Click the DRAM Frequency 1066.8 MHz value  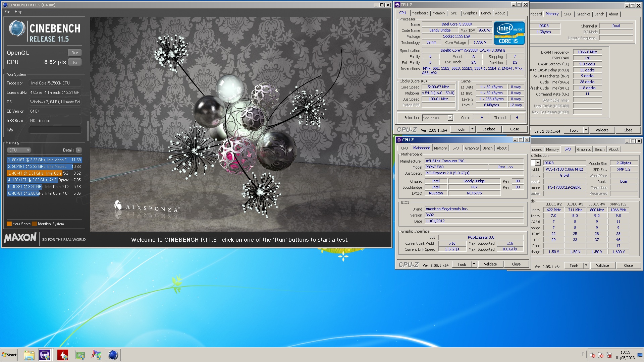(587, 52)
